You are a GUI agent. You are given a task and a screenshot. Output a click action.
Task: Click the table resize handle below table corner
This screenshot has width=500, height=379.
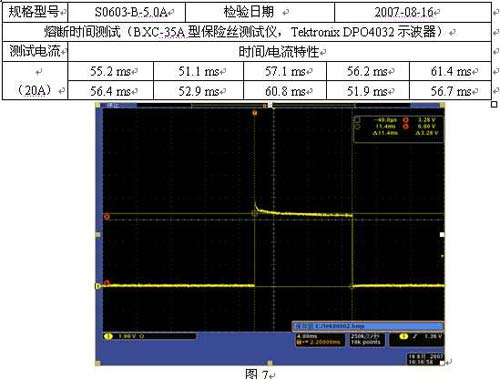coord(494,104)
